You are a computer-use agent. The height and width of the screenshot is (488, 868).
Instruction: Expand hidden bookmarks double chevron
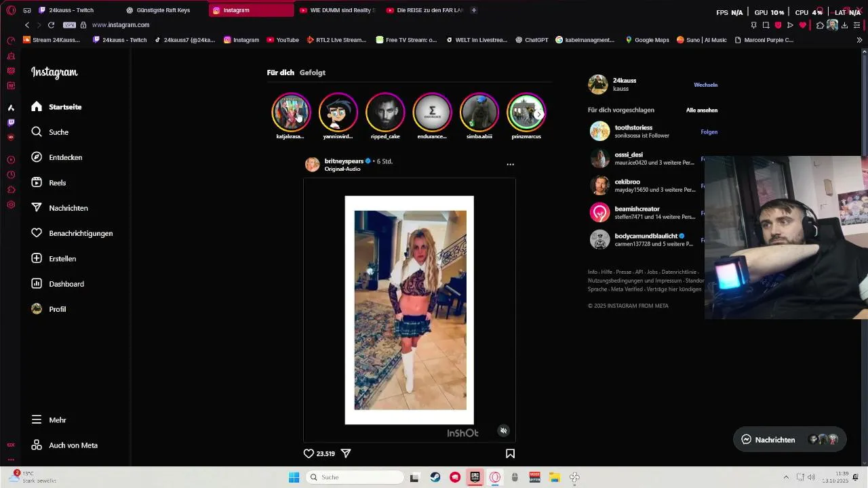click(860, 40)
